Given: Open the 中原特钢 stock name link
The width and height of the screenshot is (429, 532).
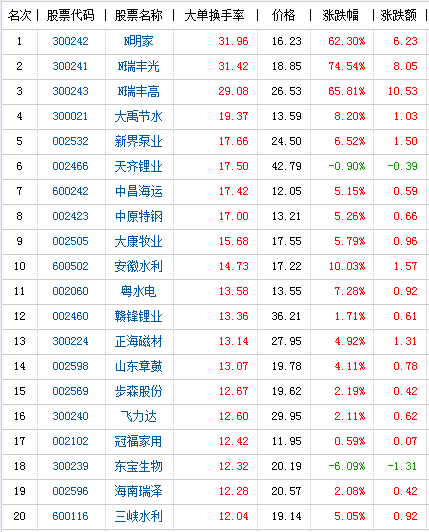Looking at the screenshot, I should [138, 216].
